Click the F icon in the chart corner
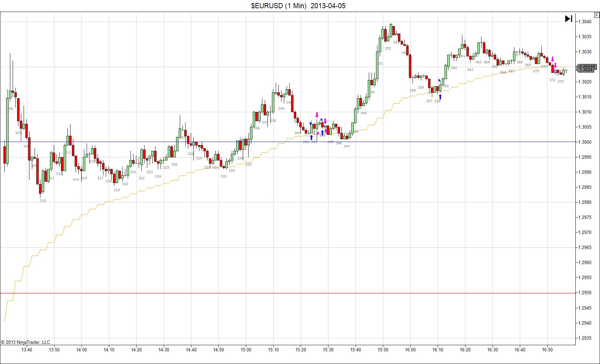The height and width of the screenshot is (364, 600). pyautogui.click(x=597, y=15)
